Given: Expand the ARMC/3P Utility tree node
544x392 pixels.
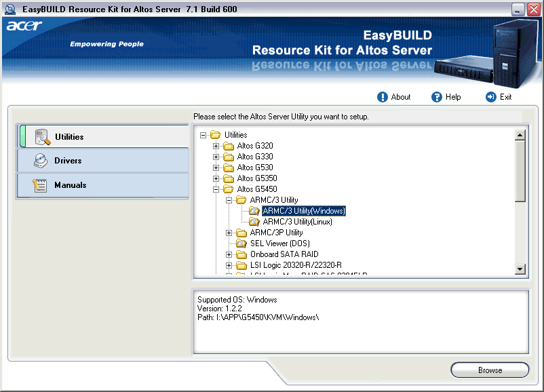Looking at the screenshot, I should click(x=229, y=233).
